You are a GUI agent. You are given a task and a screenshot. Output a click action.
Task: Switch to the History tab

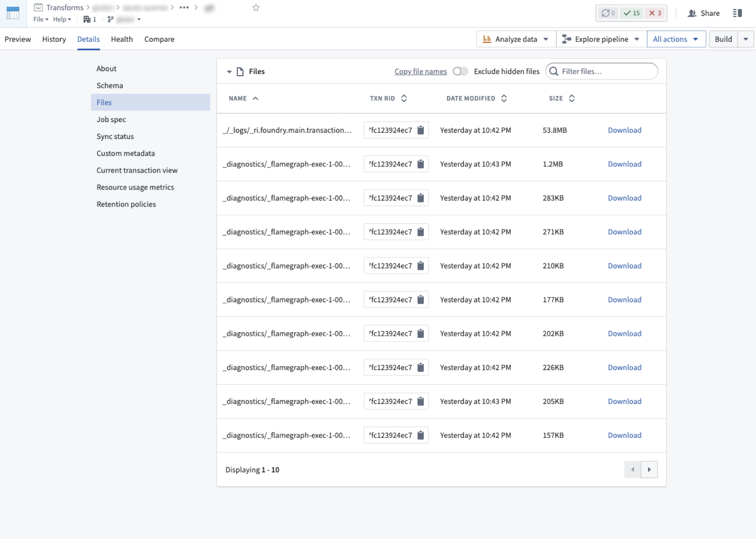click(x=54, y=39)
